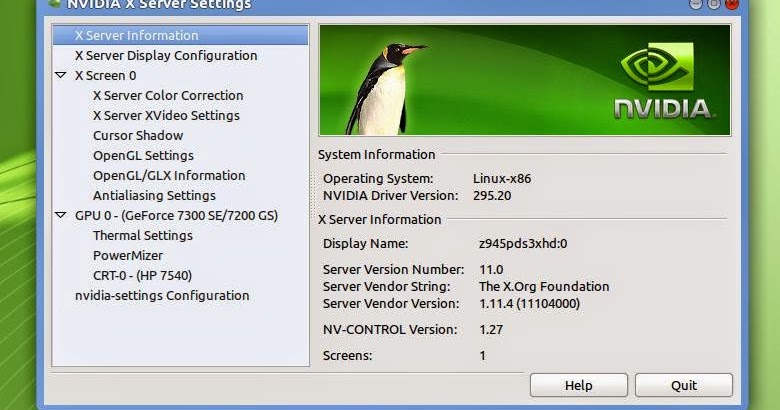Click The X.Org Foundation vendor string
780x410 pixels.
coord(544,287)
